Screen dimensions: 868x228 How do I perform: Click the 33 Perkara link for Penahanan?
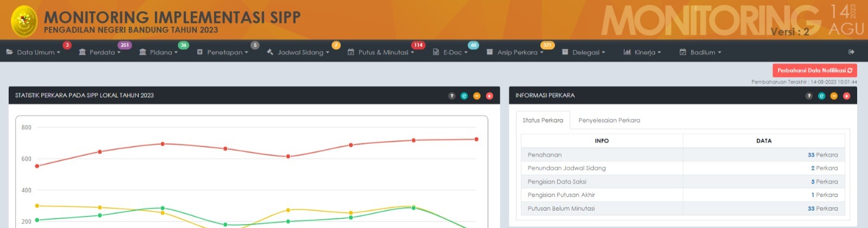(x=822, y=155)
